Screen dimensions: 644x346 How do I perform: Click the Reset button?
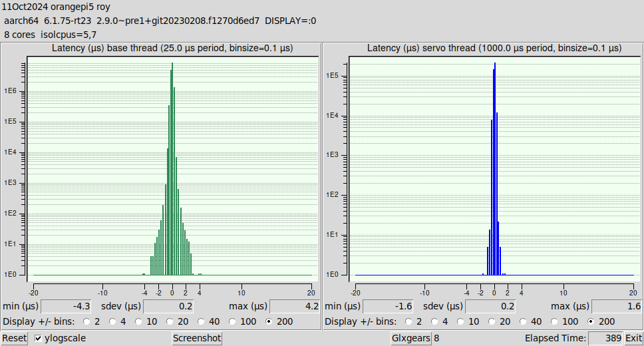point(15,338)
